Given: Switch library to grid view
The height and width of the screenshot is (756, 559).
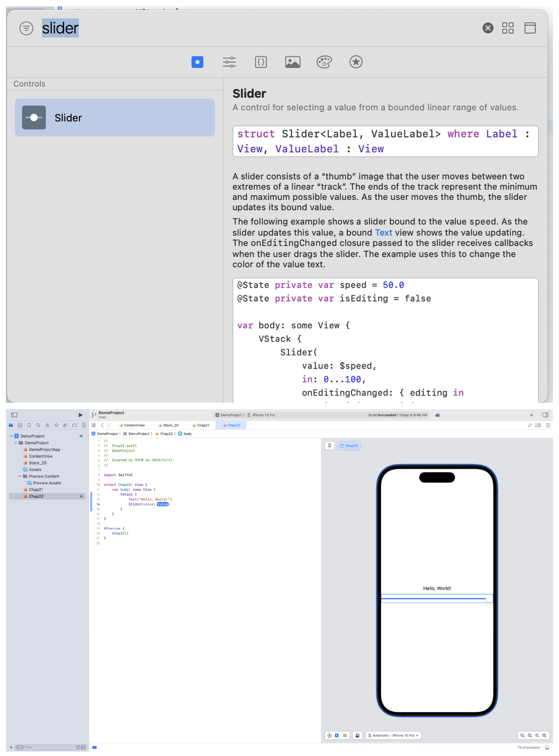Looking at the screenshot, I should 507,28.
